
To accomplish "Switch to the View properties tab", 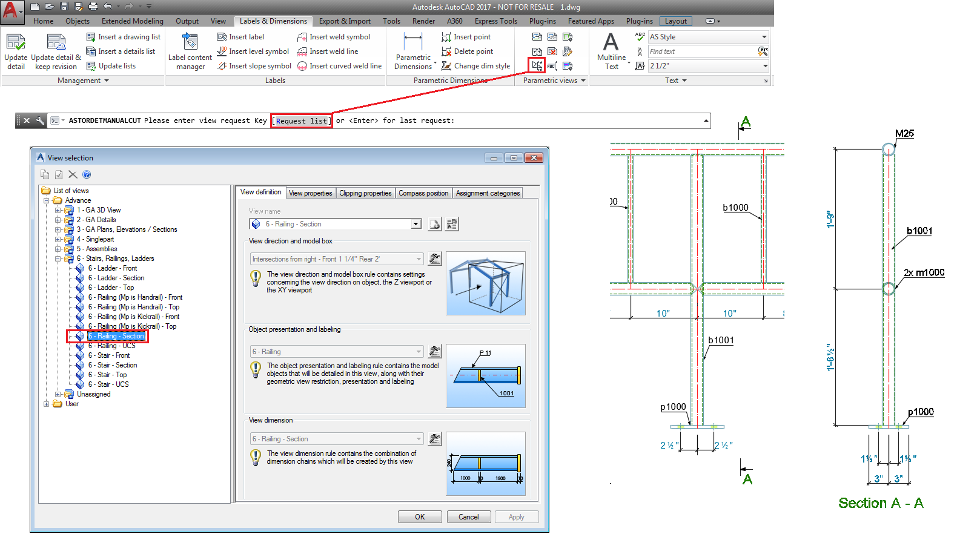I will 311,193.
